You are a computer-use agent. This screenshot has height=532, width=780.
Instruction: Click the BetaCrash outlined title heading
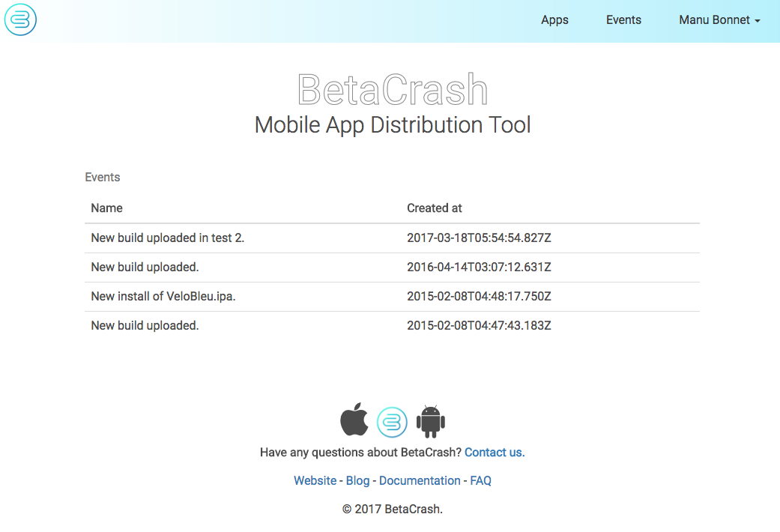tap(393, 90)
